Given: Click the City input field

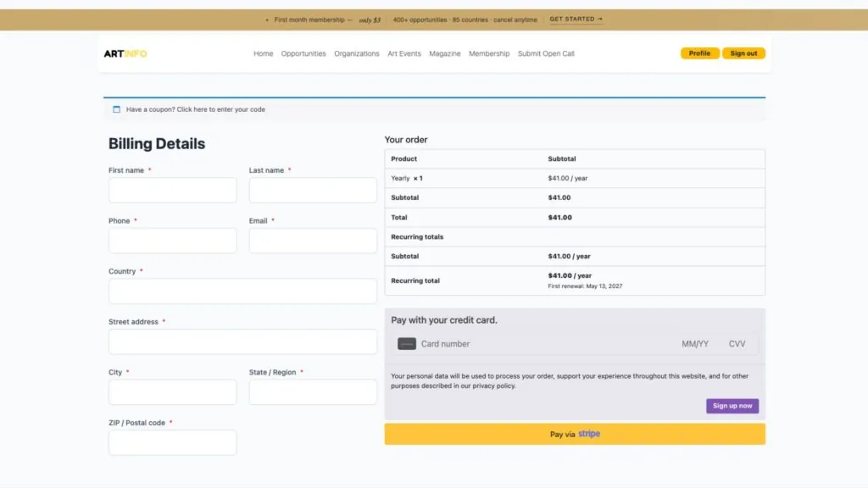Looking at the screenshot, I should click(x=173, y=391).
